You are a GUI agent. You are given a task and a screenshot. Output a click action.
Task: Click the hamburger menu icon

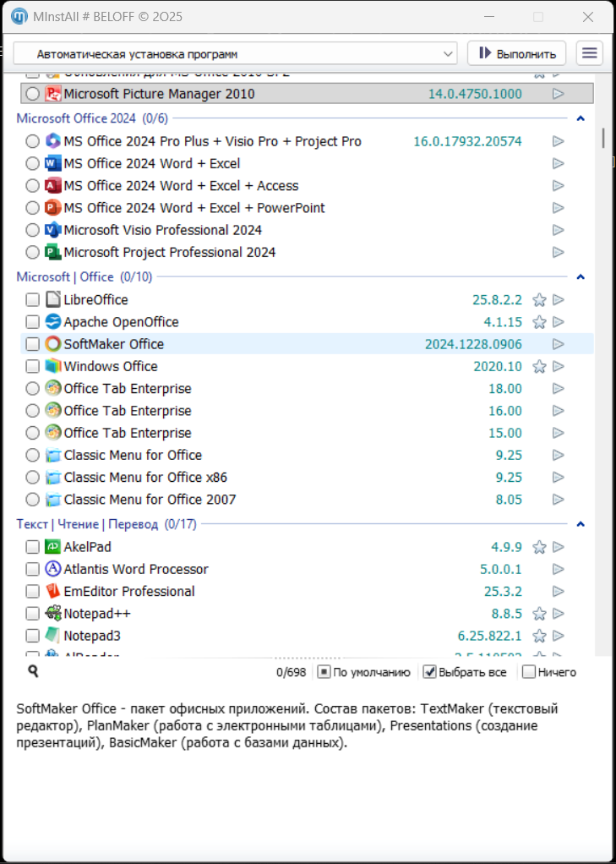(x=589, y=53)
